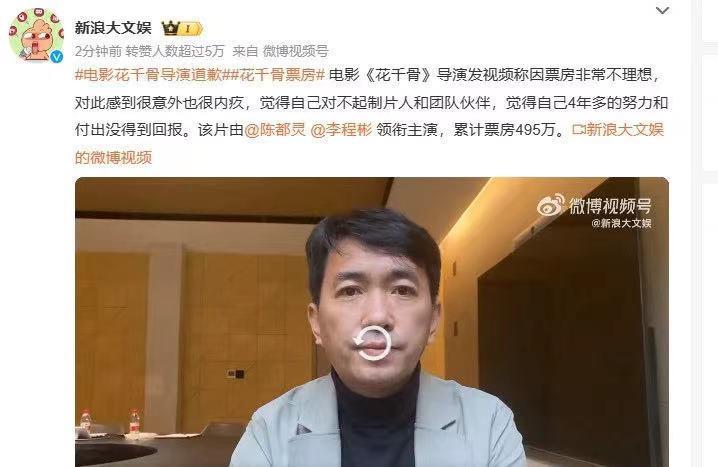Viewport: 718px width, 467px height.
Task: Click the 转赞人数超过5万 label
Action: (175, 51)
